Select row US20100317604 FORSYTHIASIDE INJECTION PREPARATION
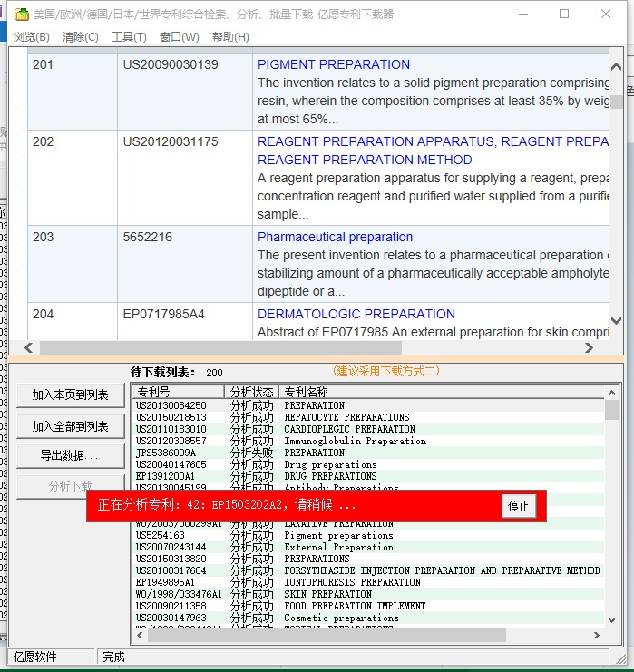 coord(368,570)
